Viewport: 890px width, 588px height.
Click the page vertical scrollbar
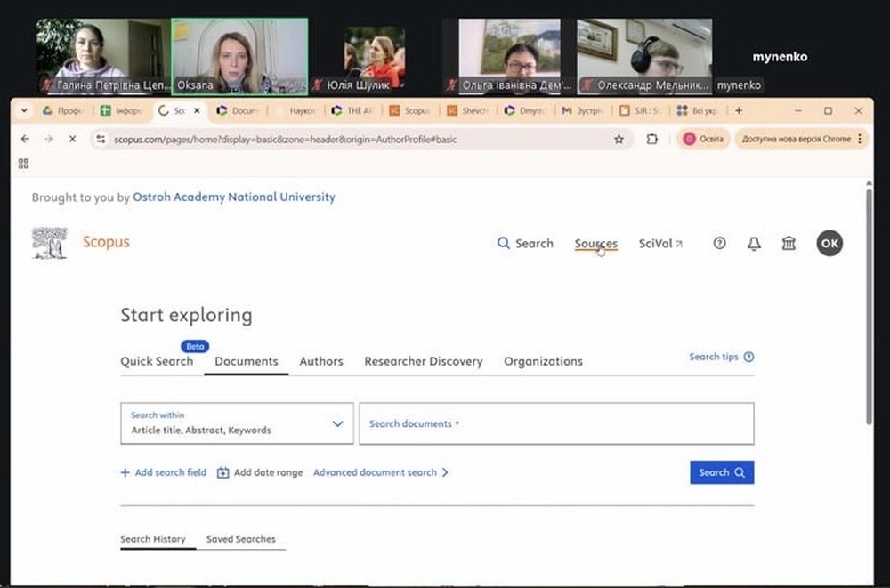869,302
